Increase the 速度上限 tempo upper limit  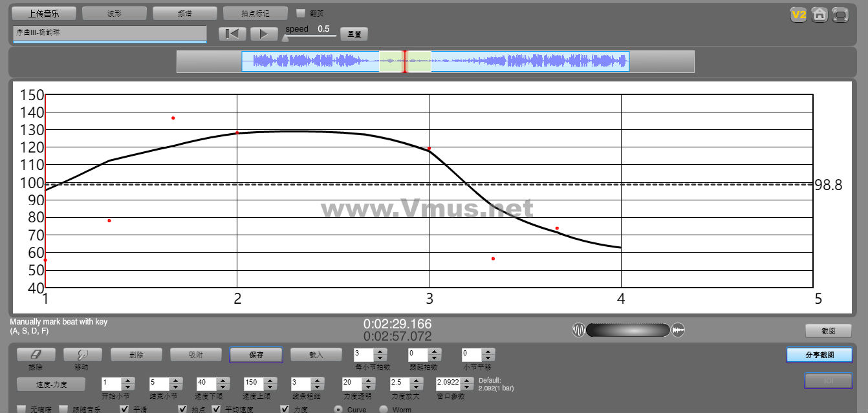point(270,379)
